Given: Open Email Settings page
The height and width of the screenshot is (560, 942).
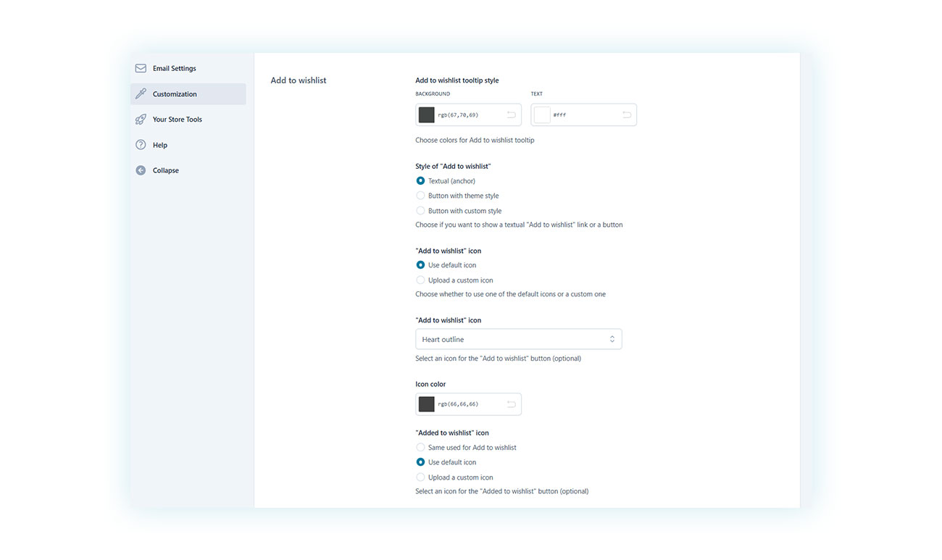Looking at the screenshot, I should click(x=174, y=68).
